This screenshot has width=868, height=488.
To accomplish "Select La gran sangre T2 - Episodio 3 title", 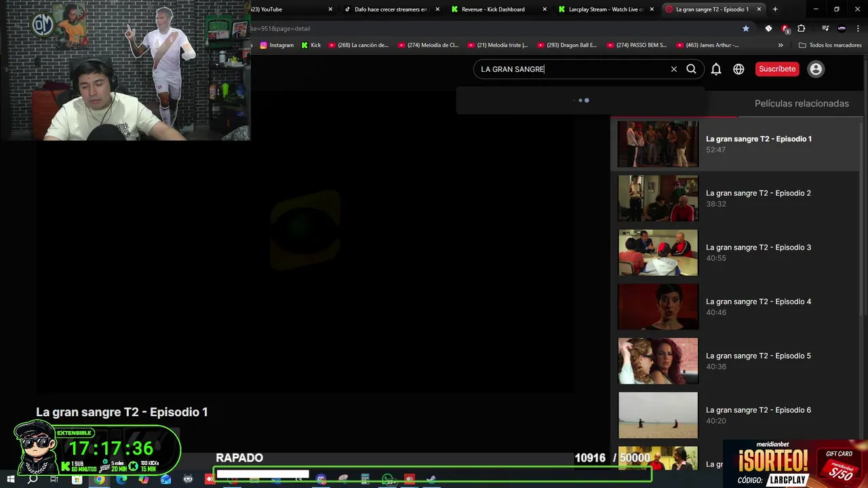I will point(758,247).
